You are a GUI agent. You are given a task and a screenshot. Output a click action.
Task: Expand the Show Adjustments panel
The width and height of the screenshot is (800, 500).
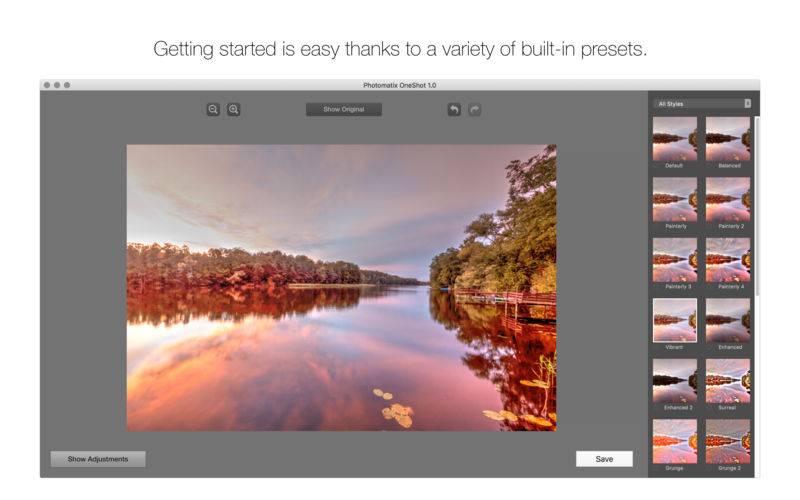98,459
